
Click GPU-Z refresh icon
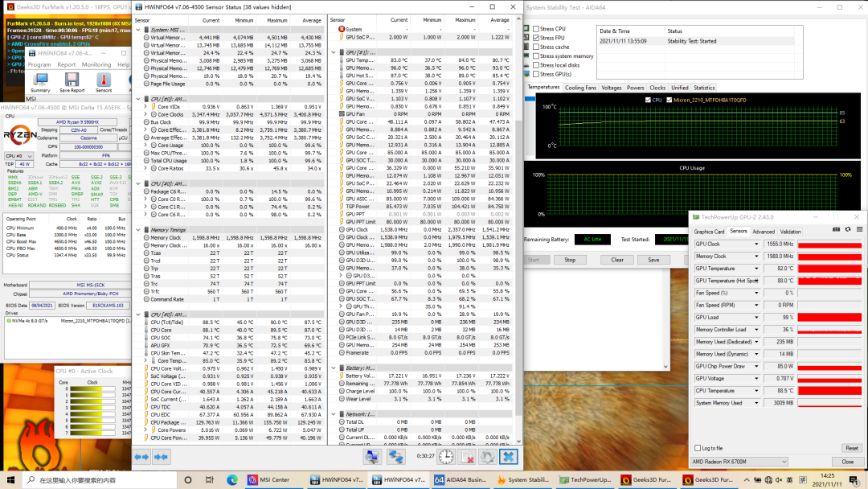(x=848, y=229)
